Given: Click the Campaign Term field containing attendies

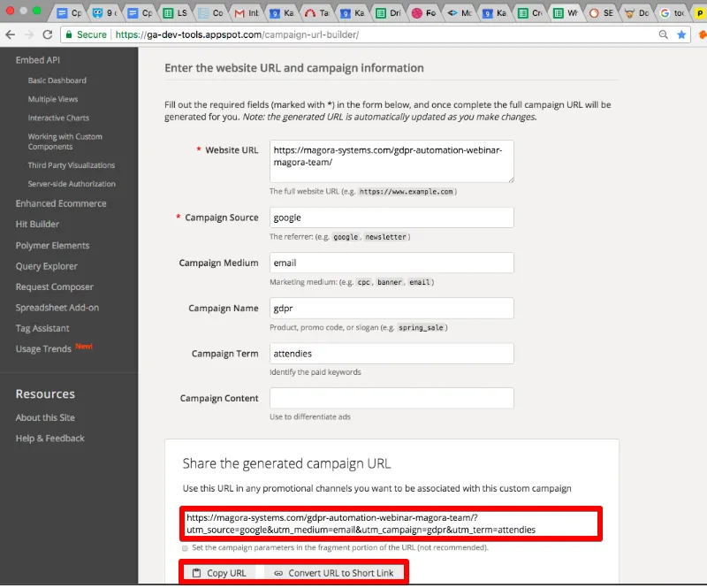Looking at the screenshot, I should point(392,354).
